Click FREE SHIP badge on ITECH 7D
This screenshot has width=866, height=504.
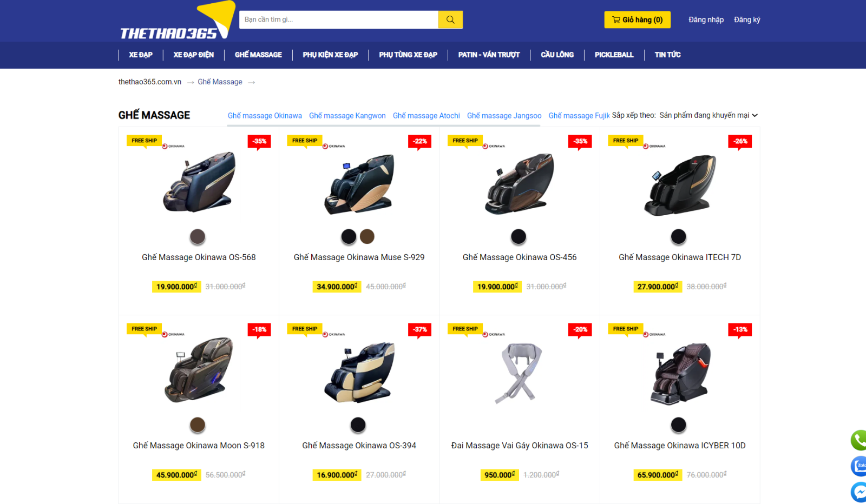(x=626, y=141)
